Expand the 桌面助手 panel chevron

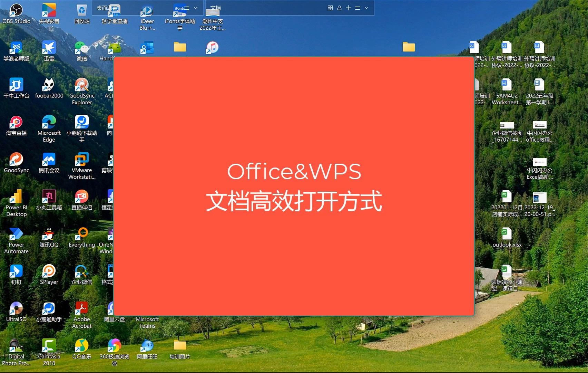(x=196, y=8)
